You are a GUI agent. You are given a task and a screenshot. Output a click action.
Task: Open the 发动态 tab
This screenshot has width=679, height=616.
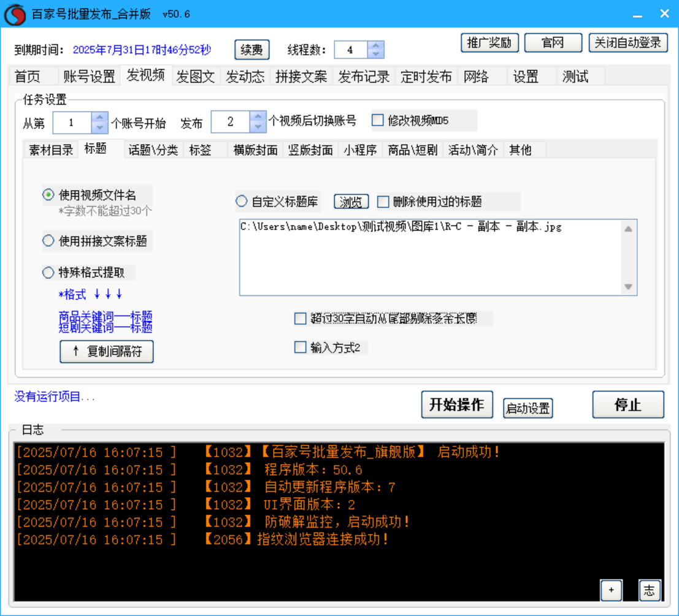pyautogui.click(x=245, y=77)
